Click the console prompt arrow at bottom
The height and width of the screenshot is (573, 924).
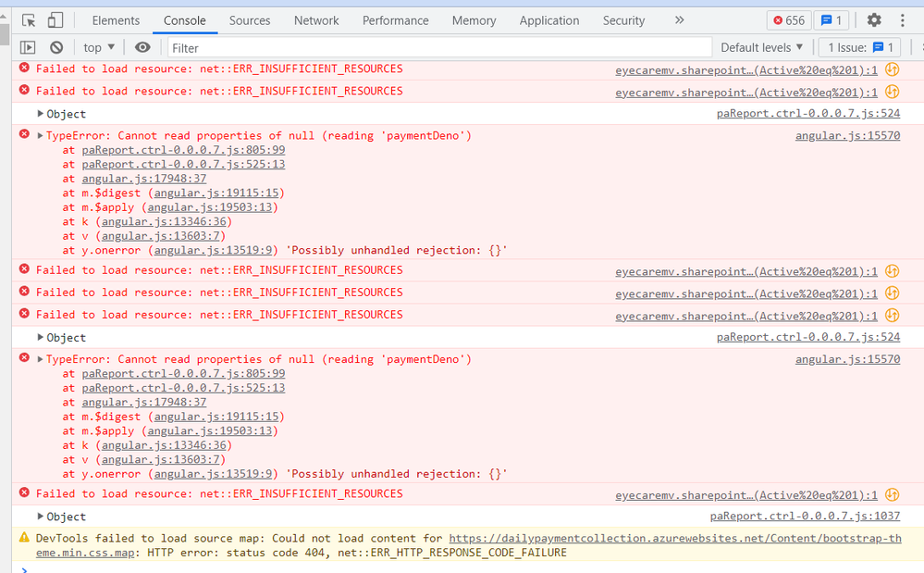[x=24, y=569]
